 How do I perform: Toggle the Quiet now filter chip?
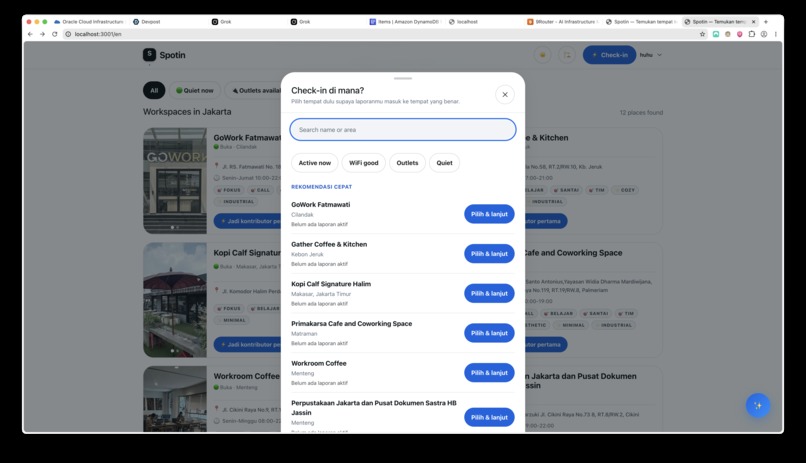[x=195, y=90]
